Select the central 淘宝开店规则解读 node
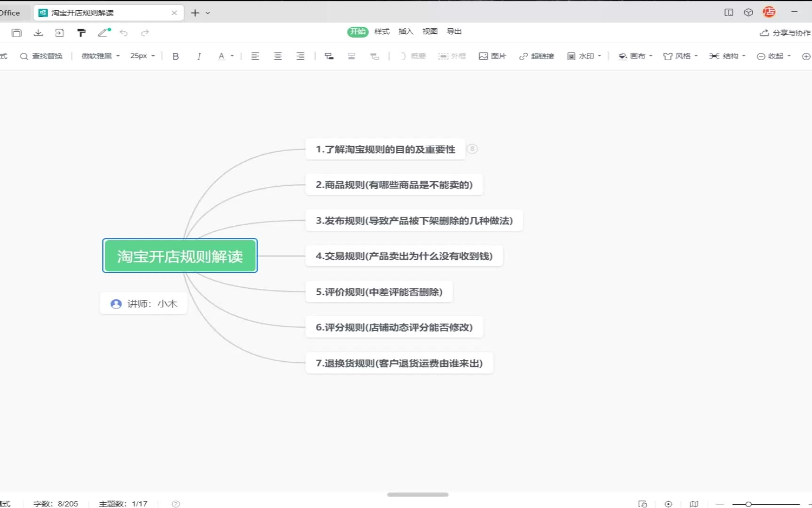 180,256
